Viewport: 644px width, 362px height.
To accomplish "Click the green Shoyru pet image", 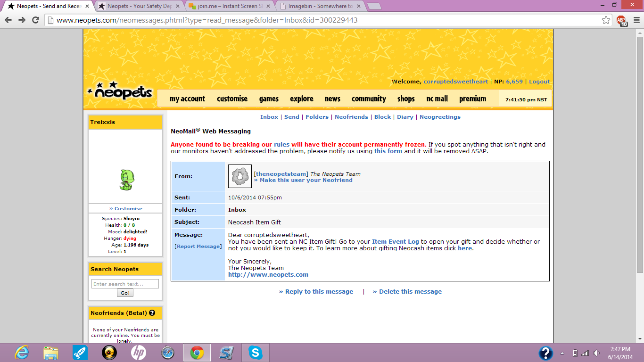I will 126,180.
